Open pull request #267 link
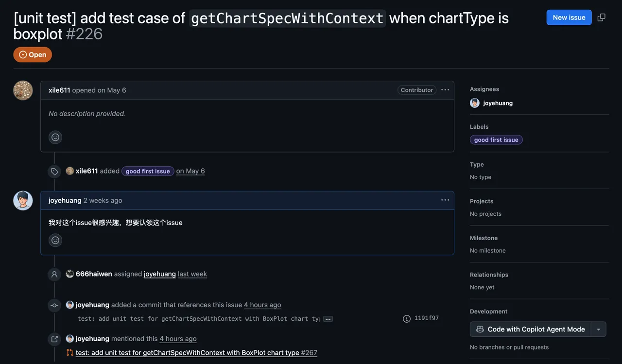622x364 pixels. [196, 353]
